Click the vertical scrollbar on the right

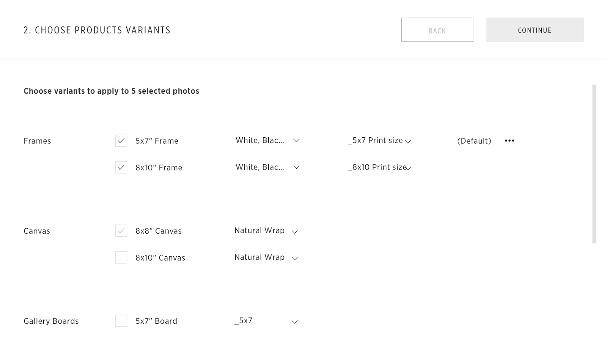594,164
